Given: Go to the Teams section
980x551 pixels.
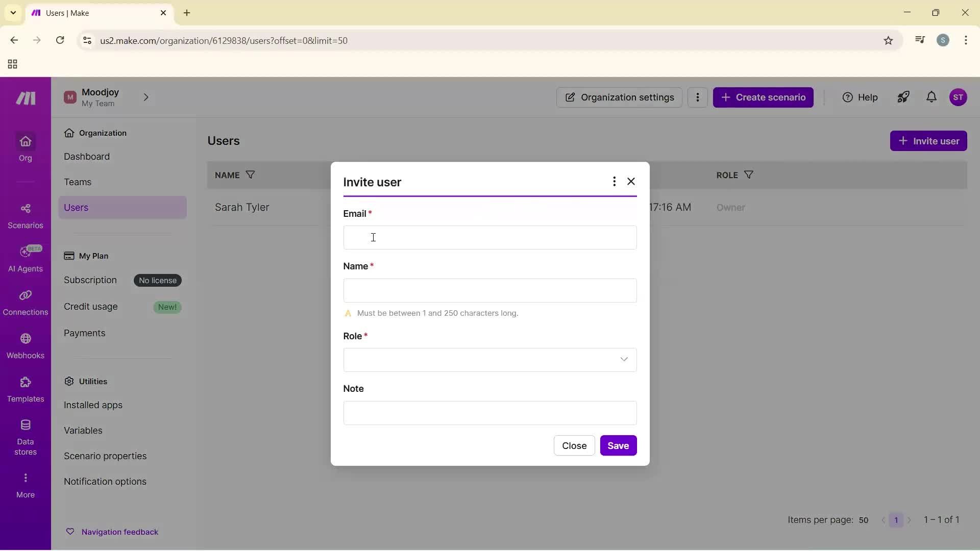Looking at the screenshot, I should coord(79,182).
